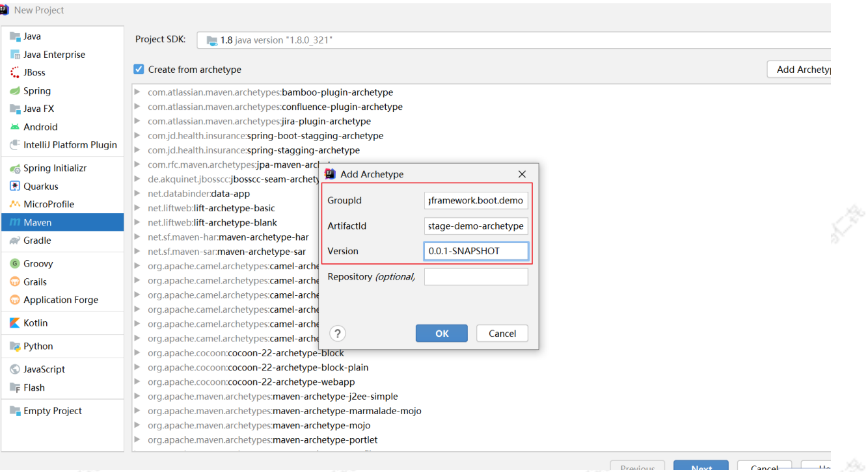Focus the Repository optional field
Screen dimensions: 868x472
pyautogui.click(x=476, y=277)
